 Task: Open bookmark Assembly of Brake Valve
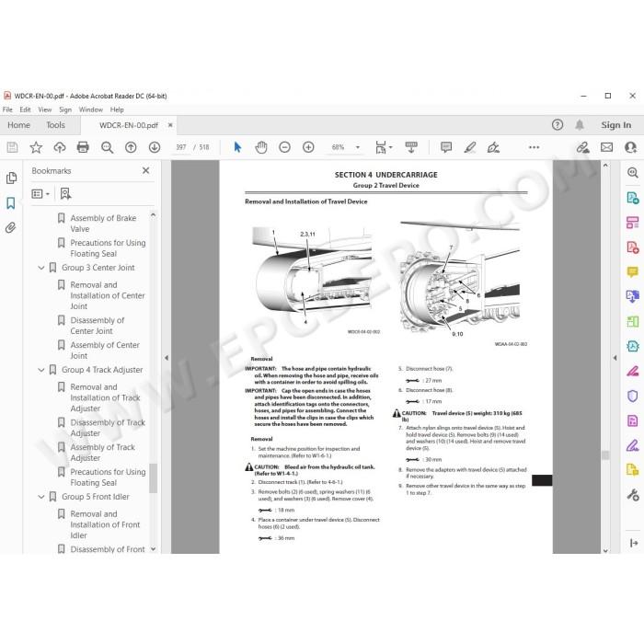pyautogui.click(x=103, y=224)
